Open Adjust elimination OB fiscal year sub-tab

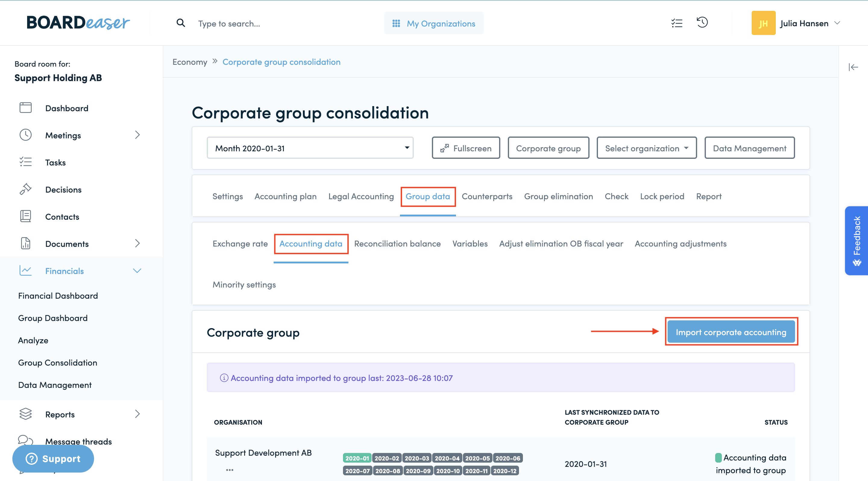pyautogui.click(x=561, y=244)
